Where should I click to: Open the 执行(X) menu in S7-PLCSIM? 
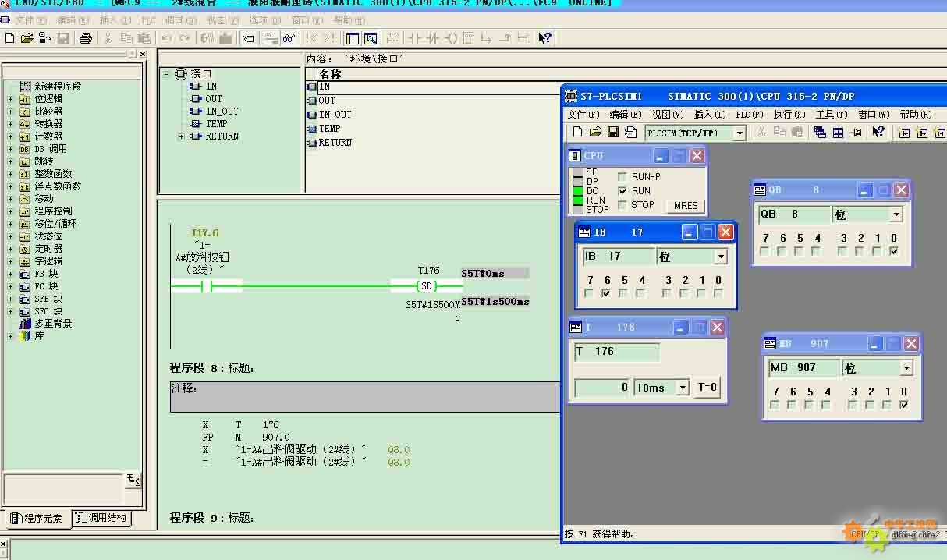789,115
